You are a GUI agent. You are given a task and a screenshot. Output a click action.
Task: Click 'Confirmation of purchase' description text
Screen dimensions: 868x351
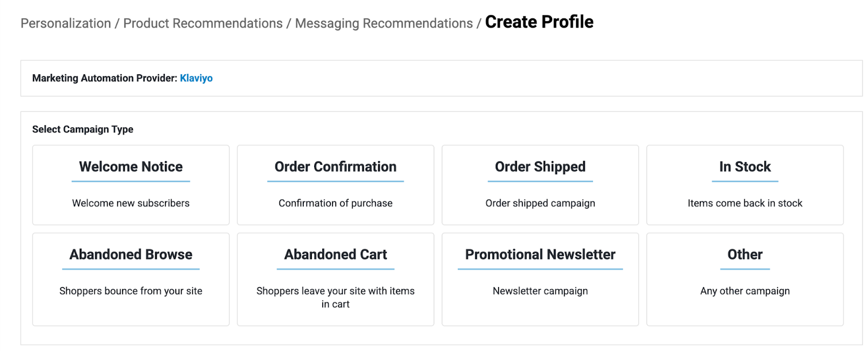coord(335,203)
